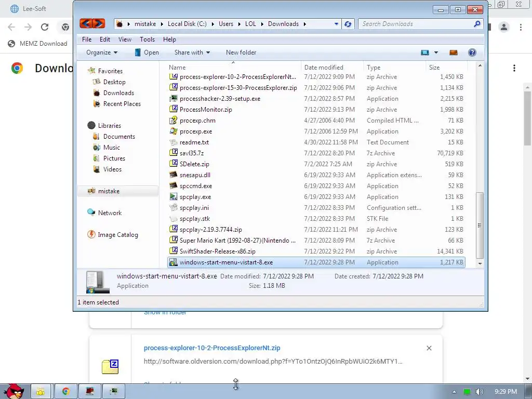
Task: Expand the arrow after mistake in path
Action: tap(162, 24)
